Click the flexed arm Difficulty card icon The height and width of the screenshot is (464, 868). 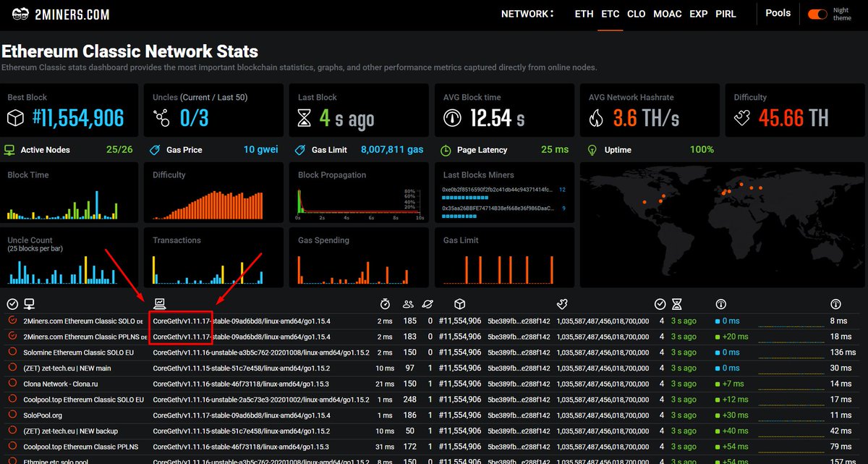743,118
